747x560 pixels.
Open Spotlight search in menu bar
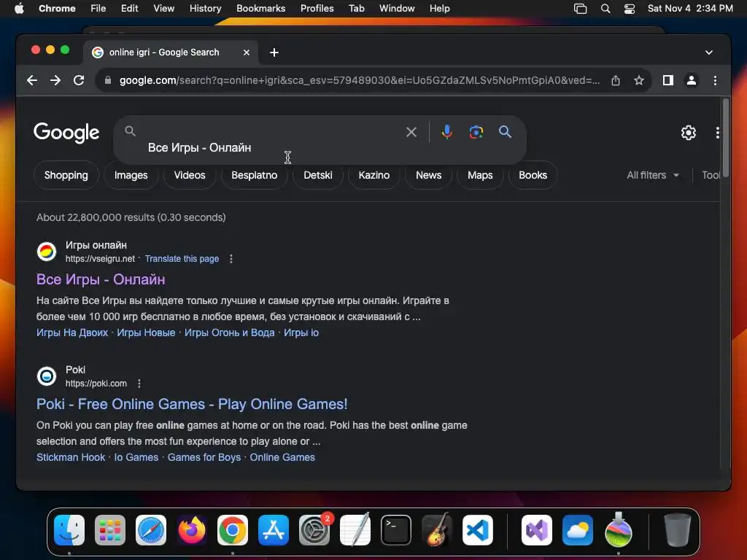[x=605, y=9]
